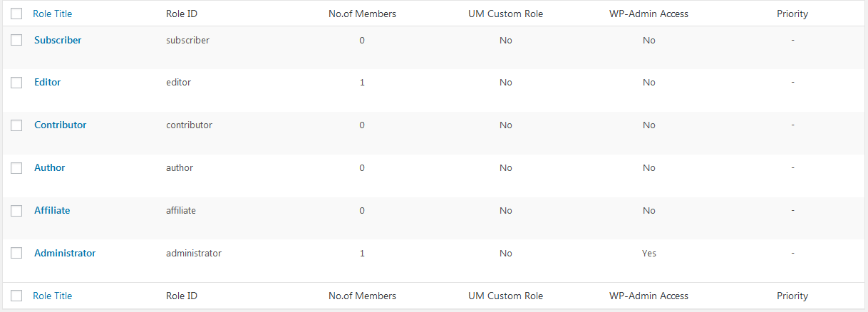
Task: Open the Contributor role link
Action: [61, 125]
